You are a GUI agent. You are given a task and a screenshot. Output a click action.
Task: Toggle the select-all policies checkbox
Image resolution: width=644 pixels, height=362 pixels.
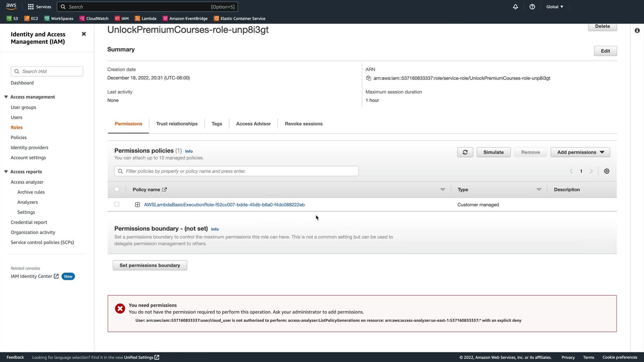pyautogui.click(x=117, y=189)
